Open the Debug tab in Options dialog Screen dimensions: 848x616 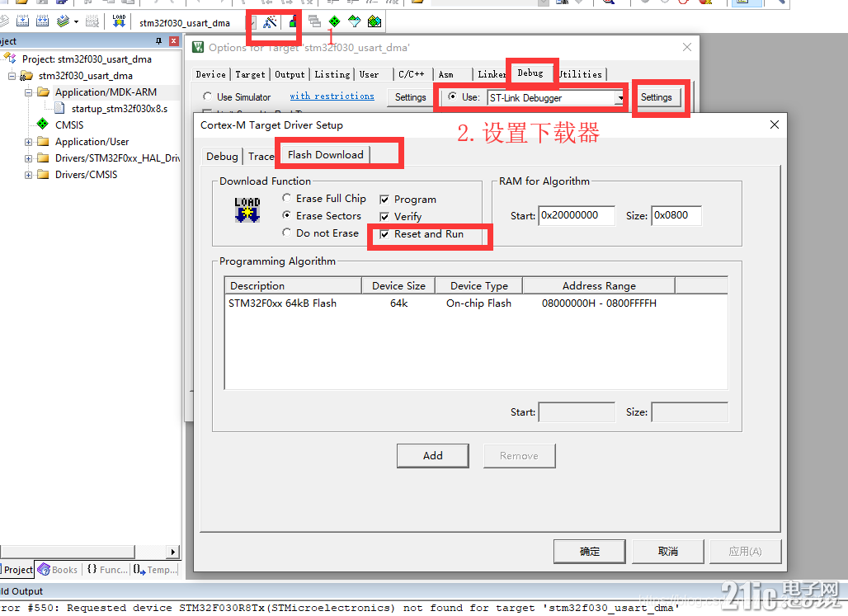[x=530, y=73]
